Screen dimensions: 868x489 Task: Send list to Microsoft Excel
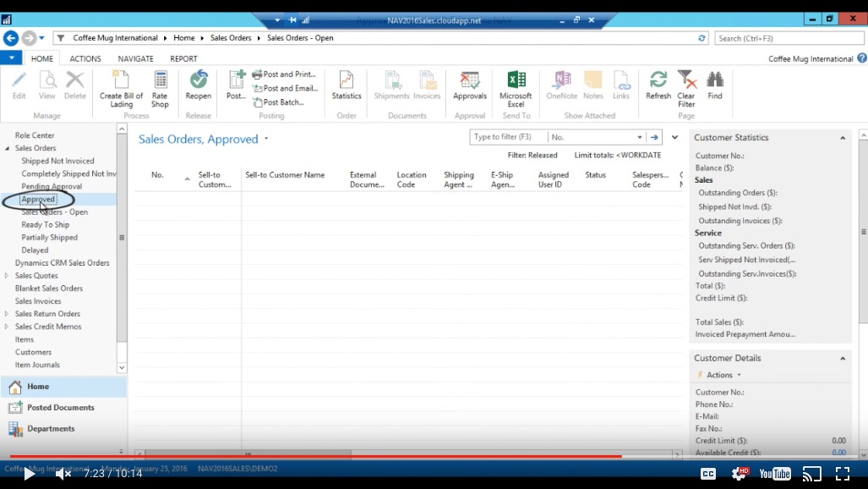pos(516,89)
